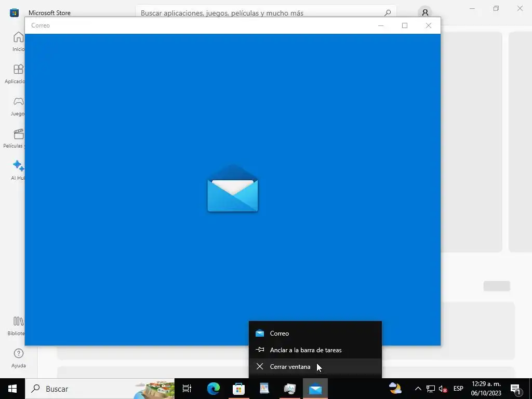Click the monitor utility taskbar app icon
This screenshot has height=399, width=532.
coord(290,389)
